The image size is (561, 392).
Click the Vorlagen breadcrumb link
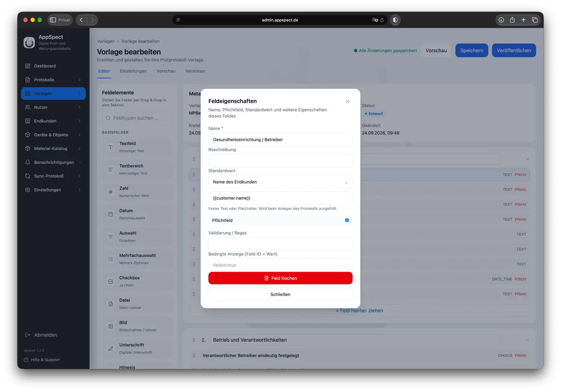(106, 41)
